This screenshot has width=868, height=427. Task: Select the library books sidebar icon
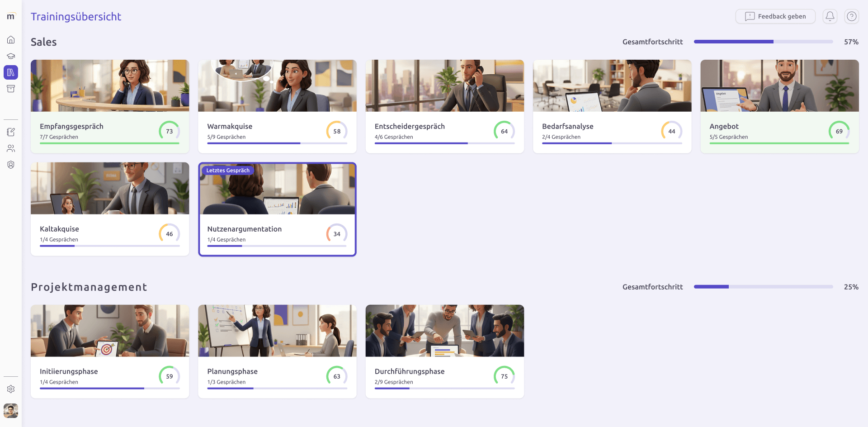[x=11, y=72]
